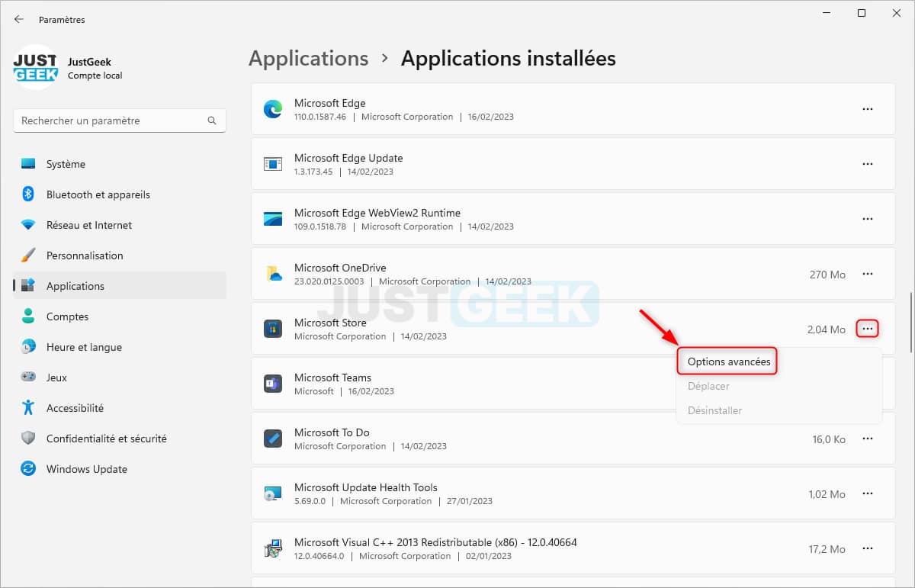Click the 17,2 Mo size value
Viewport: 915px width, 588px height.
(x=827, y=549)
